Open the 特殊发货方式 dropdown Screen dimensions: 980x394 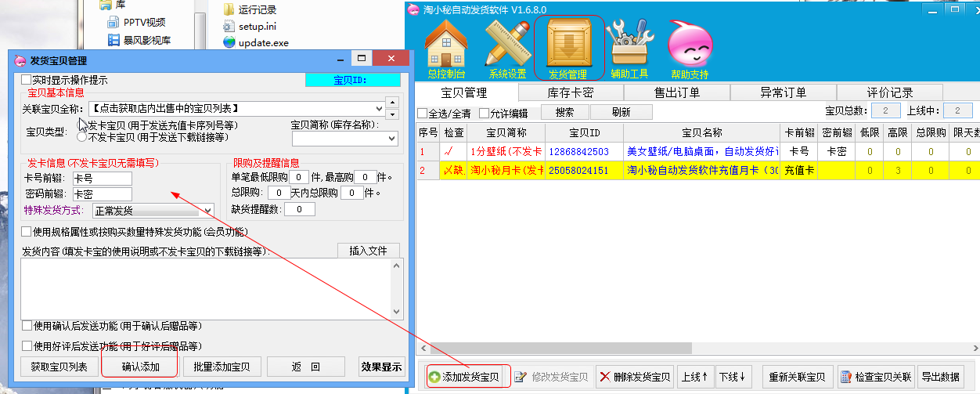click(207, 211)
